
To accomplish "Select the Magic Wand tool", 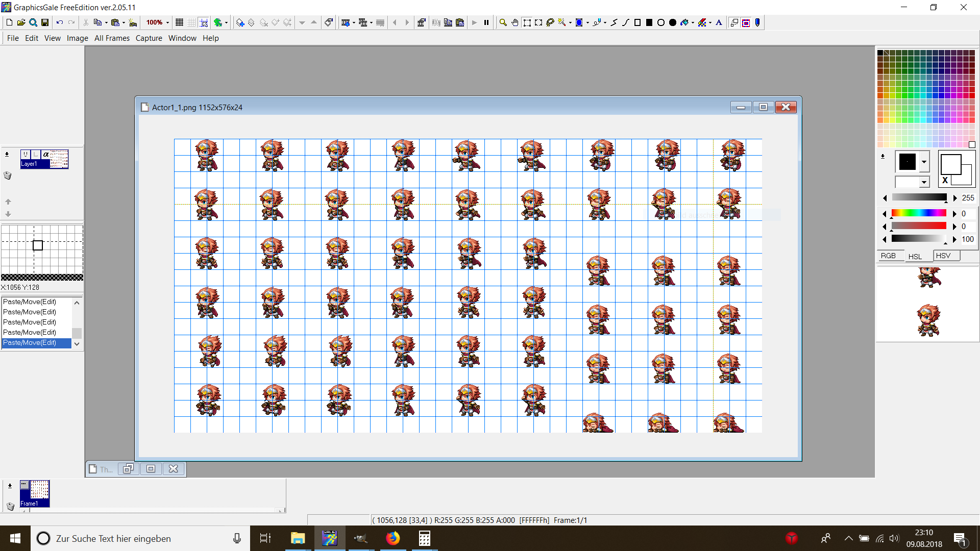I will tap(562, 22).
